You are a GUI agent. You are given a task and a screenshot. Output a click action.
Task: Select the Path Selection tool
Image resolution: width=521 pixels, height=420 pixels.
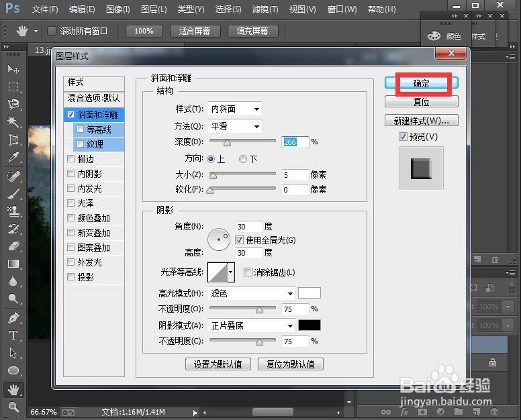click(x=13, y=354)
